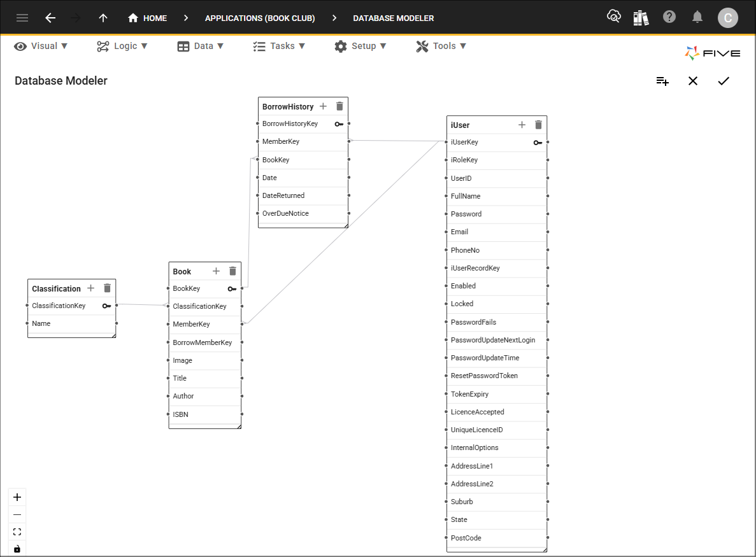
Task: Select the ResetPasswordToken field
Action: pyautogui.click(x=497, y=376)
